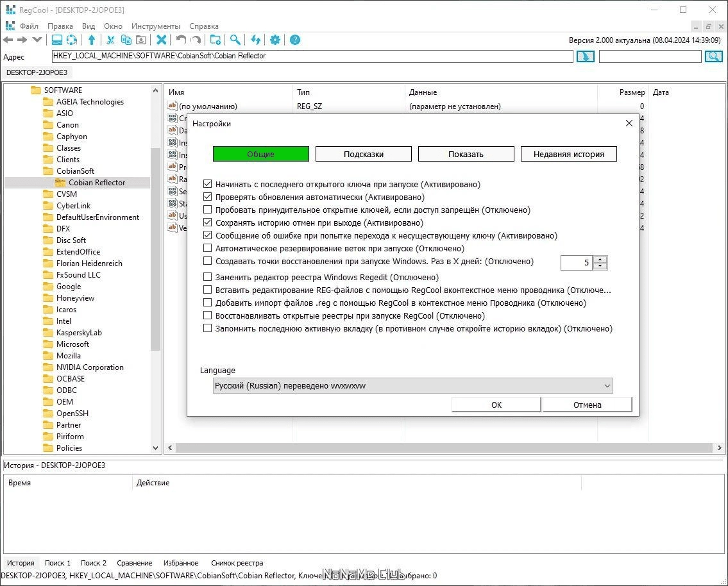This screenshot has width=728, height=586.
Task: Click the circular network registry toolbar icon
Action: (x=72, y=40)
